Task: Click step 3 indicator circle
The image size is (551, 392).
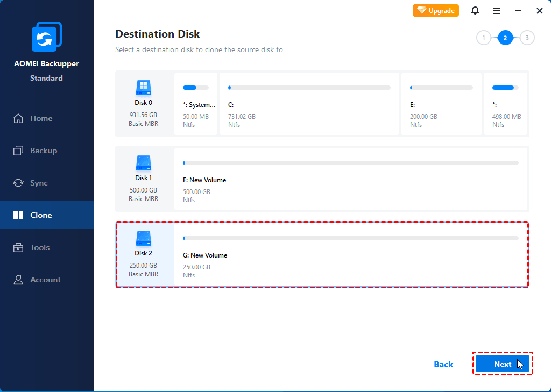Action: pyautogui.click(x=527, y=38)
